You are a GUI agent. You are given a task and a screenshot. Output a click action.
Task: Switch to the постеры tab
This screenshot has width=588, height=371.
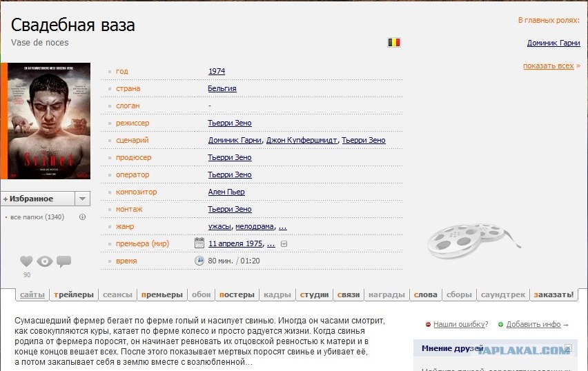click(x=237, y=294)
